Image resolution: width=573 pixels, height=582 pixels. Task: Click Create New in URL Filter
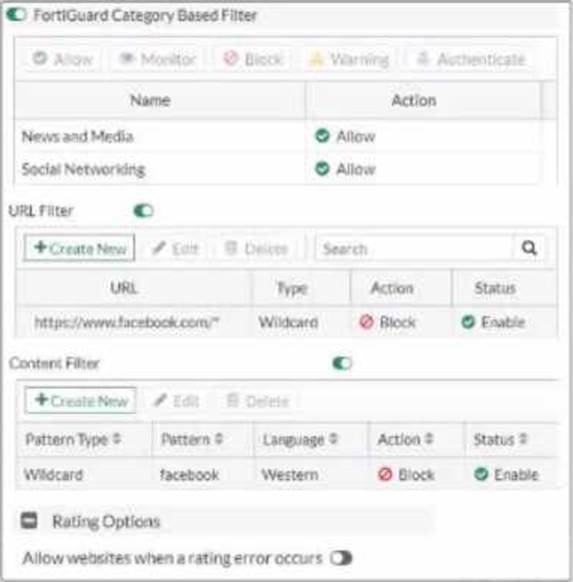(x=79, y=248)
